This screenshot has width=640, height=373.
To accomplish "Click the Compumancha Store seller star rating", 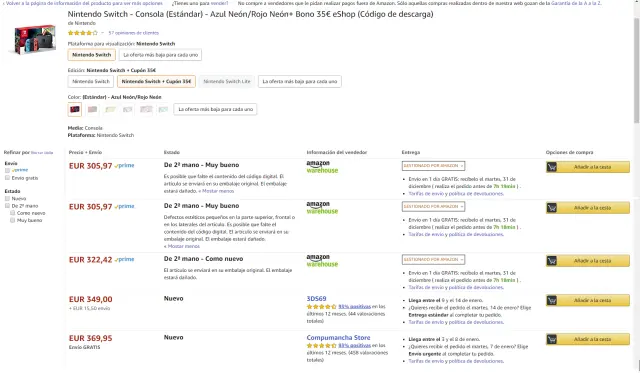I will click(321, 346).
